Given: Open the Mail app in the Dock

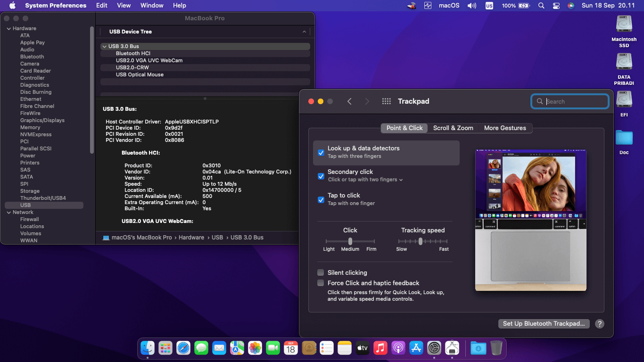Looking at the screenshot, I should coord(219,348).
